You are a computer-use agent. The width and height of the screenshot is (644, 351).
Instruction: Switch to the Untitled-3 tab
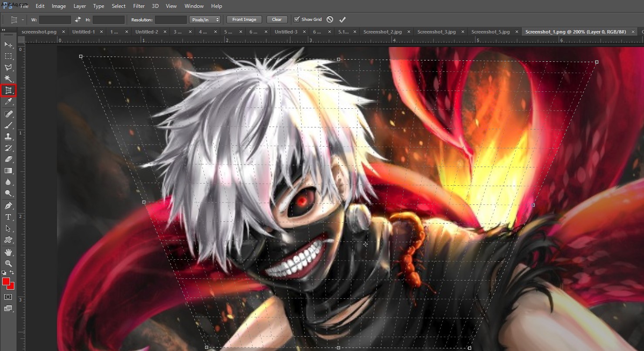286,32
